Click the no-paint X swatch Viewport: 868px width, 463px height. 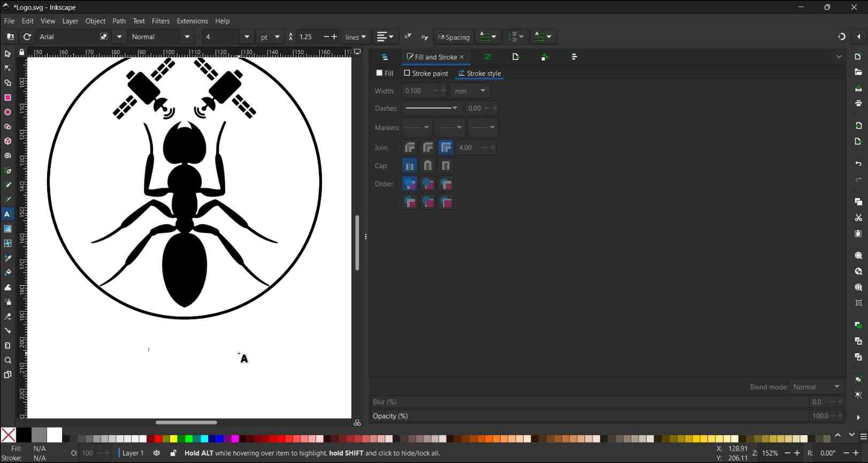point(8,435)
